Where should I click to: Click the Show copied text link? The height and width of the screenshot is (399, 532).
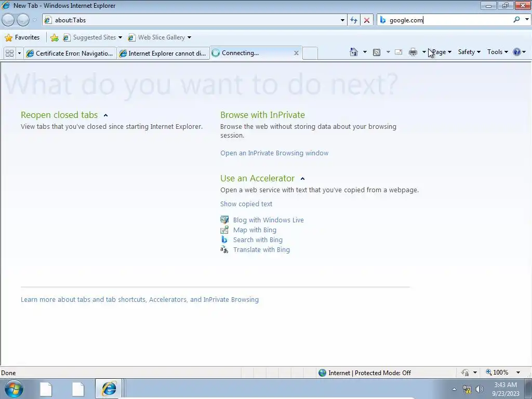click(246, 204)
